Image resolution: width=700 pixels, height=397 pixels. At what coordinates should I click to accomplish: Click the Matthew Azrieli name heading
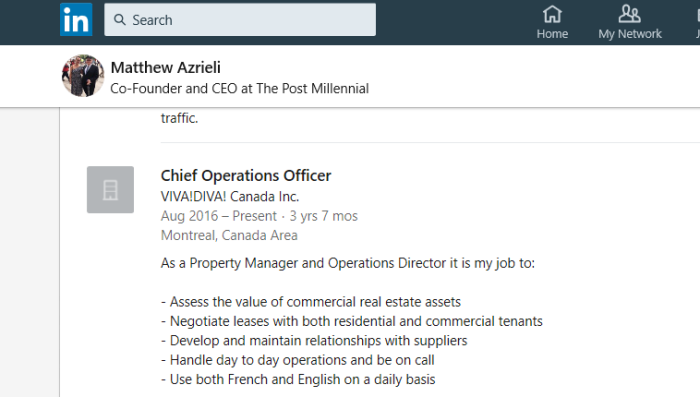166,67
